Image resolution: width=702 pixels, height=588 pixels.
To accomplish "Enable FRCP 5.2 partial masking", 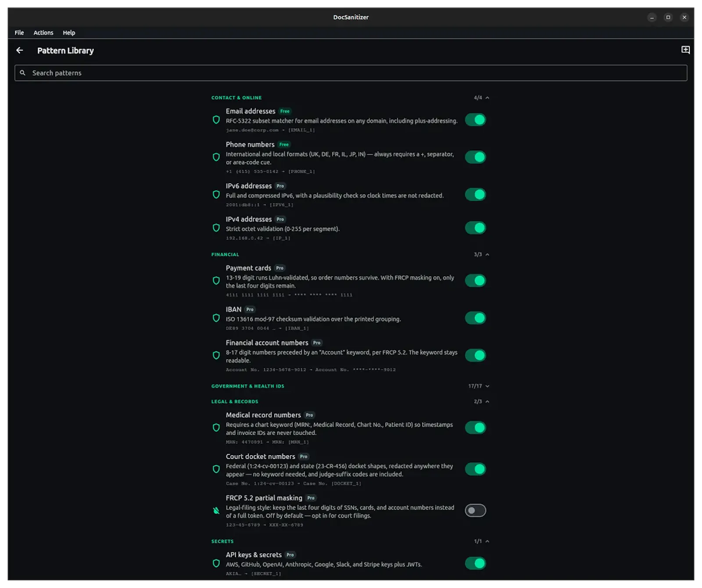I will tap(476, 510).
